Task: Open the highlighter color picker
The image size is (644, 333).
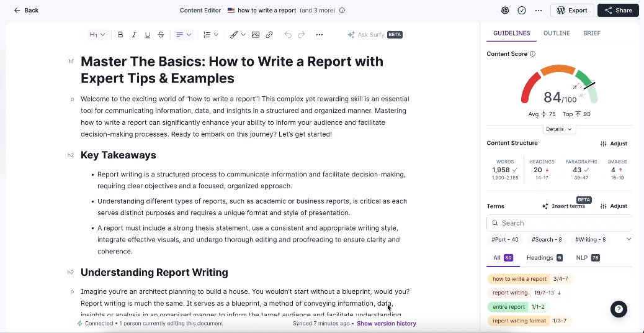Action: [238, 35]
